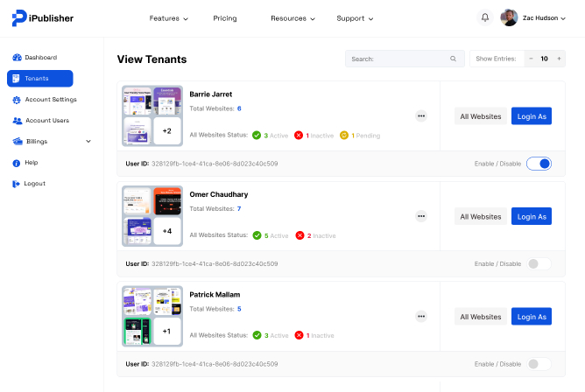
Task: Click the User ID under Barrie Jarret
Action: click(201, 164)
